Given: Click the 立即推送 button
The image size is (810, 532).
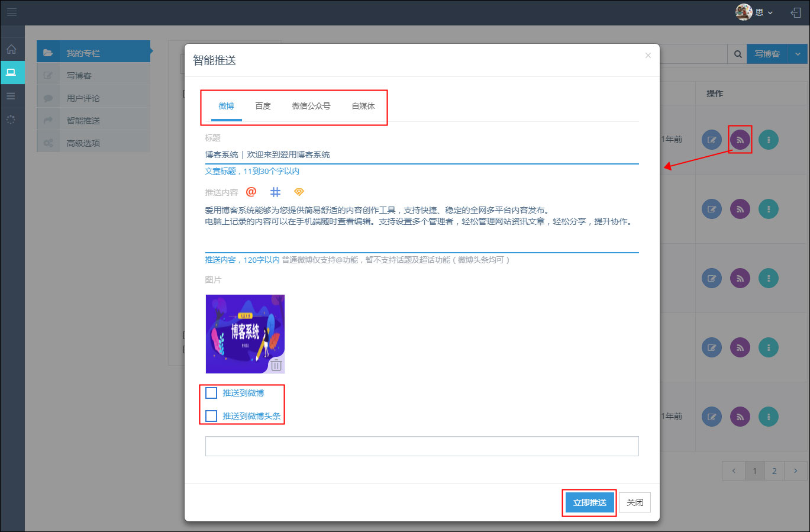Looking at the screenshot, I should [589, 502].
